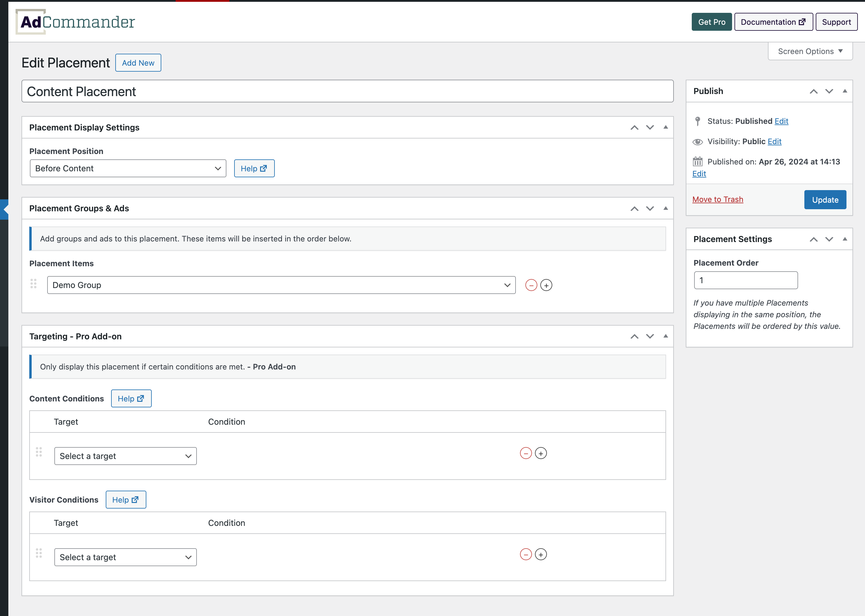Image resolution: width=865 pixels, height=616 pixels.
Task: Open Visitor Conditions target dropdown
Action: [125, 557]
